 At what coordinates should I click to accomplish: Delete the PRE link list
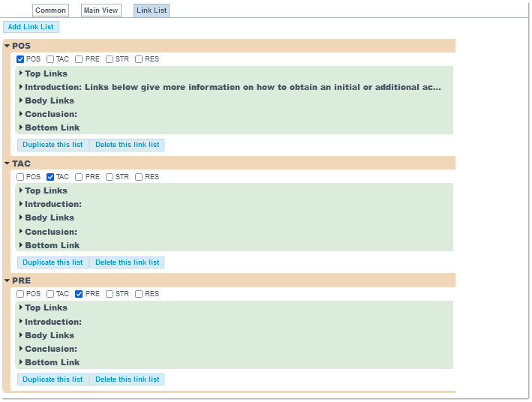[x=127, y=379]
